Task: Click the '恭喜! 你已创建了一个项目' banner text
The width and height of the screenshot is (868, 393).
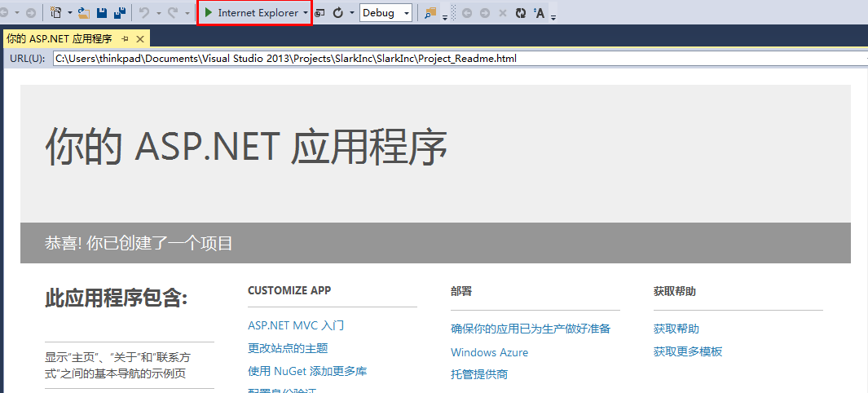Action: (139, 243)
